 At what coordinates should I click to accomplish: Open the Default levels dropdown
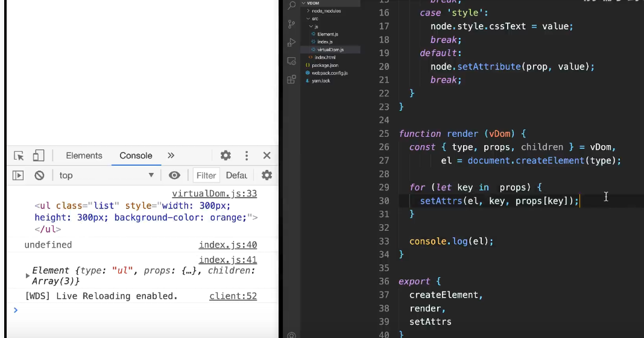[236, 175]
